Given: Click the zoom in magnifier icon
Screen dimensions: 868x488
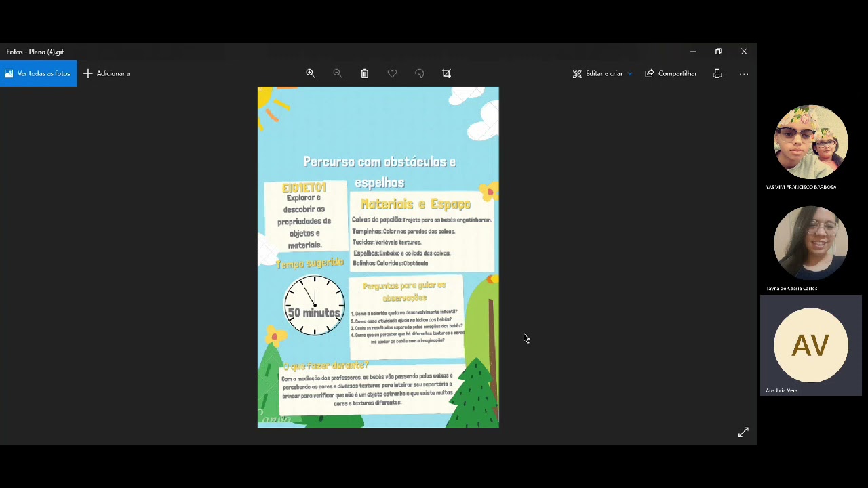Looking at the screenshot, I should point(311,73).
